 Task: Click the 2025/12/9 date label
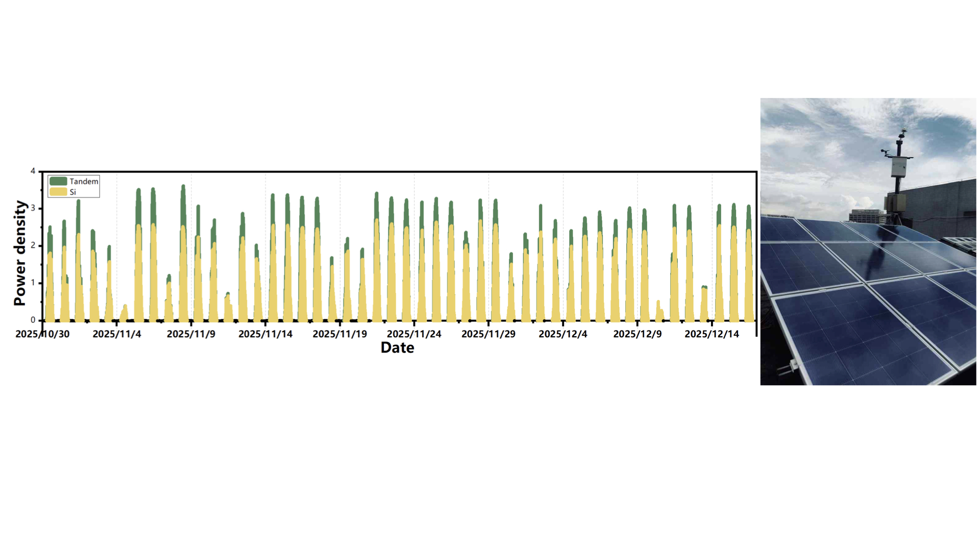tap(638, 334)
